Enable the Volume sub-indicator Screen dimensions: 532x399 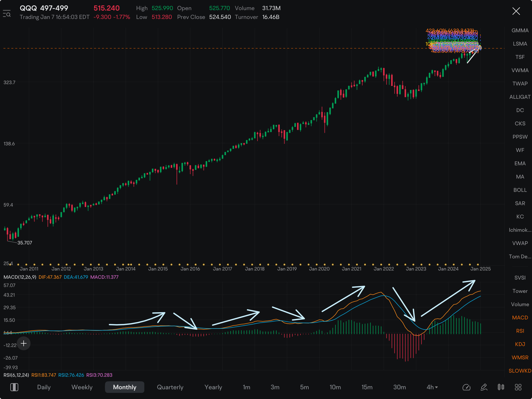pyautogui.click(x=520, y=304)
